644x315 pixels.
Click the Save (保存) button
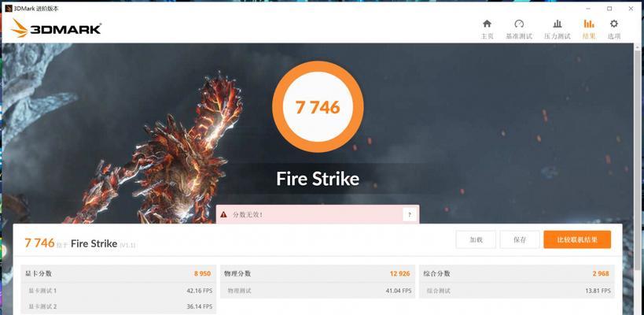click(x=520, y=239)
